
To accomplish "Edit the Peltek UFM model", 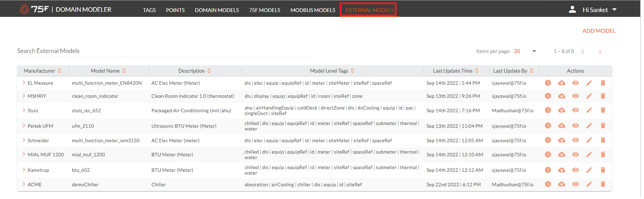I will [x=589, y=126].
